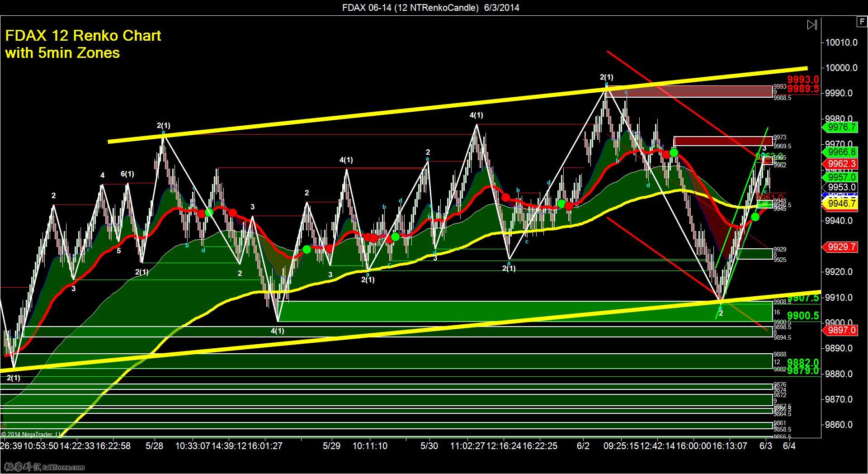Select the chart title FDAX 06-14 (12 NTRenkoCandle)
868x474 pixels.
coord(410,8)
